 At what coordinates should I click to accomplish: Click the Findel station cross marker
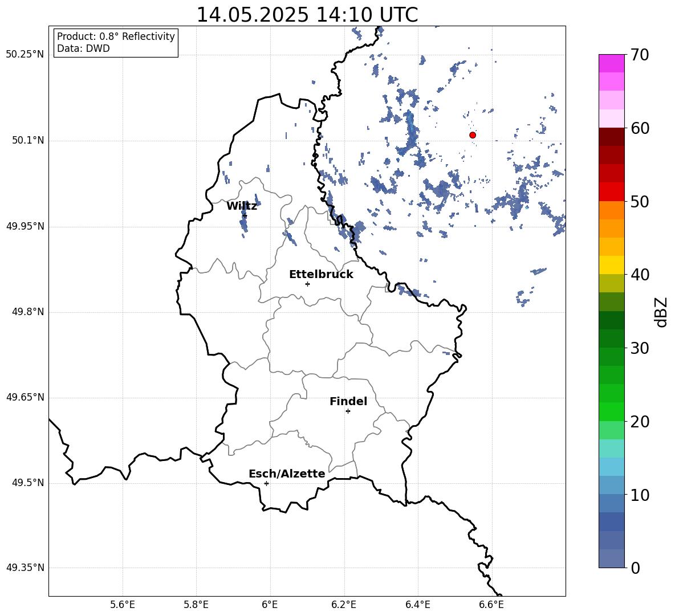point(348,411)
